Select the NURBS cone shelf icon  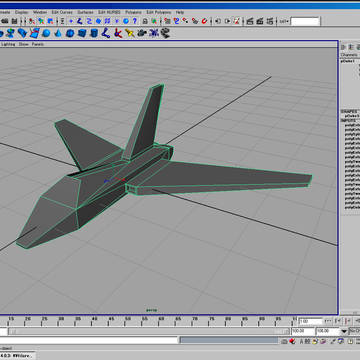(58, 33)
